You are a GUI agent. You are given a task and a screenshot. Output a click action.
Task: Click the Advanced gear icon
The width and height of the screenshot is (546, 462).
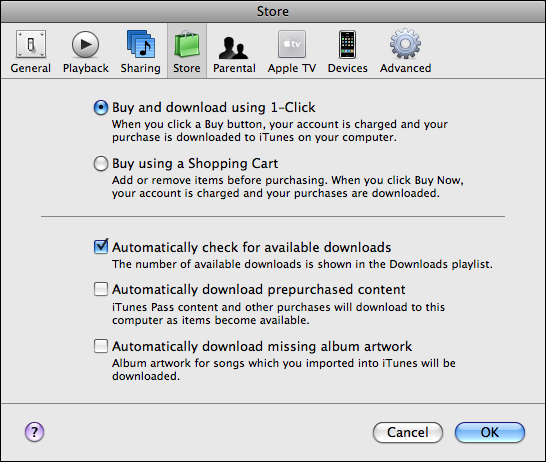coord(405,44)
